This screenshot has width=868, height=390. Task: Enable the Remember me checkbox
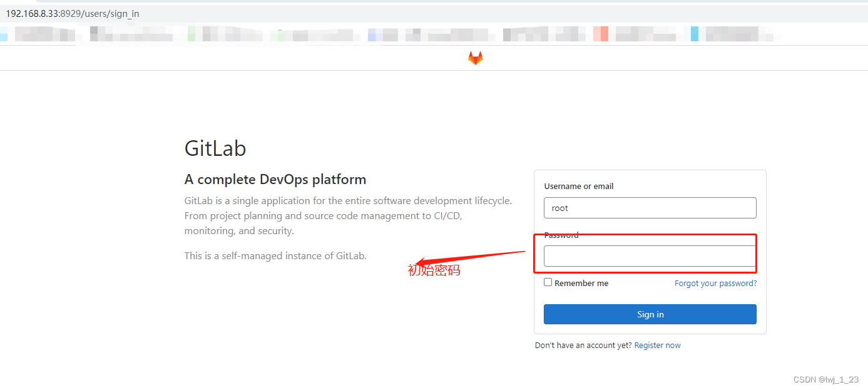click(548, 282)
